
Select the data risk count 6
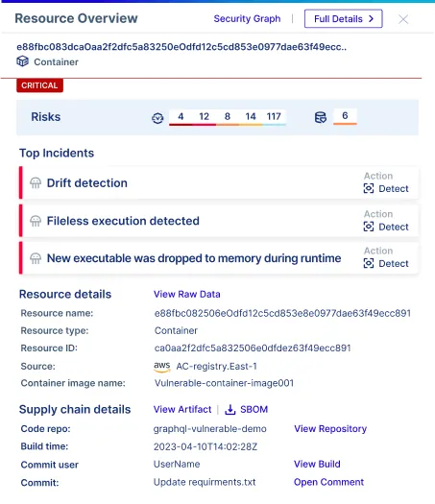tap(345, 116)
